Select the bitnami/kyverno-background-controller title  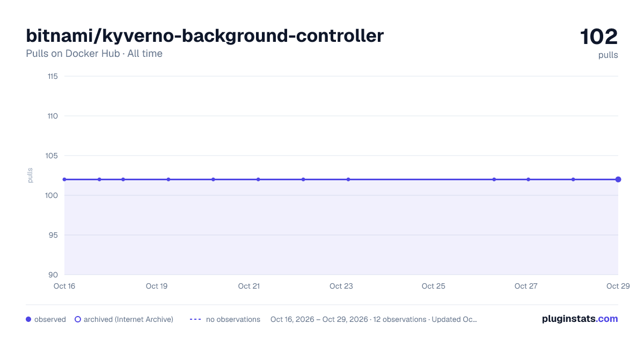tap(204, 36)
